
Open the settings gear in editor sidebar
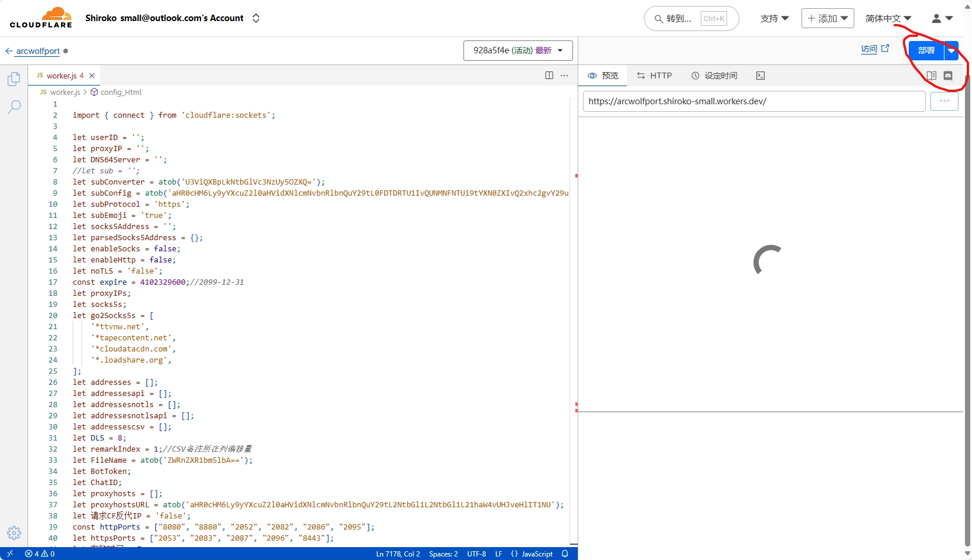[x=14, y=532]
